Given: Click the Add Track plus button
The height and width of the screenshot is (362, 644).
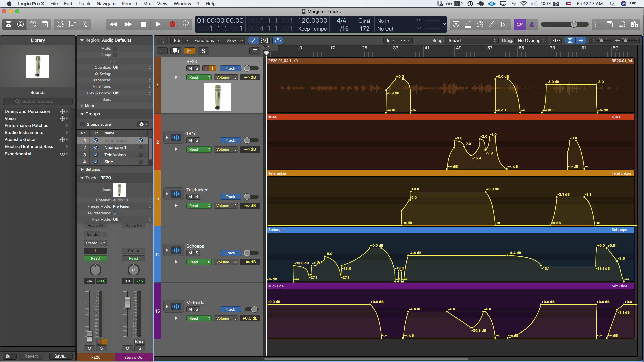Looking at the screenshot, I should click(x=162, y=51).
